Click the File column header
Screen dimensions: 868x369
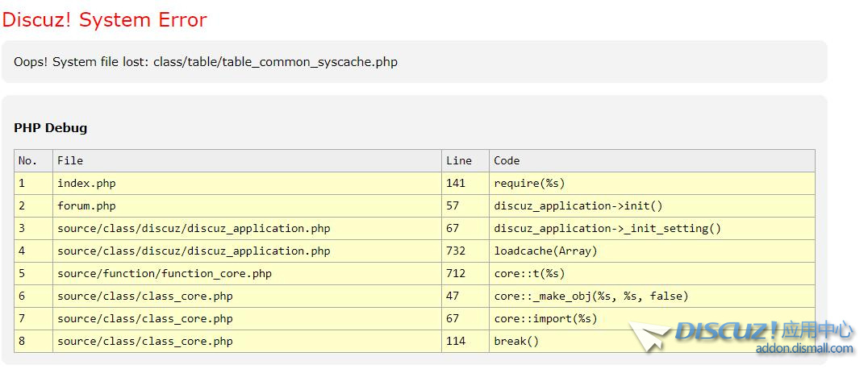click(x=70, y=161)
